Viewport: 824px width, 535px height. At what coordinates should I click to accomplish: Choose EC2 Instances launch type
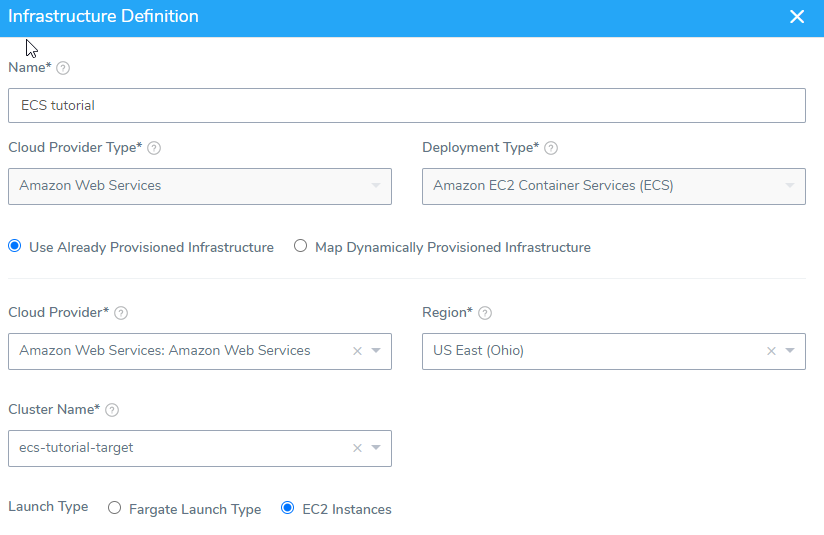[x=287, y=508]
